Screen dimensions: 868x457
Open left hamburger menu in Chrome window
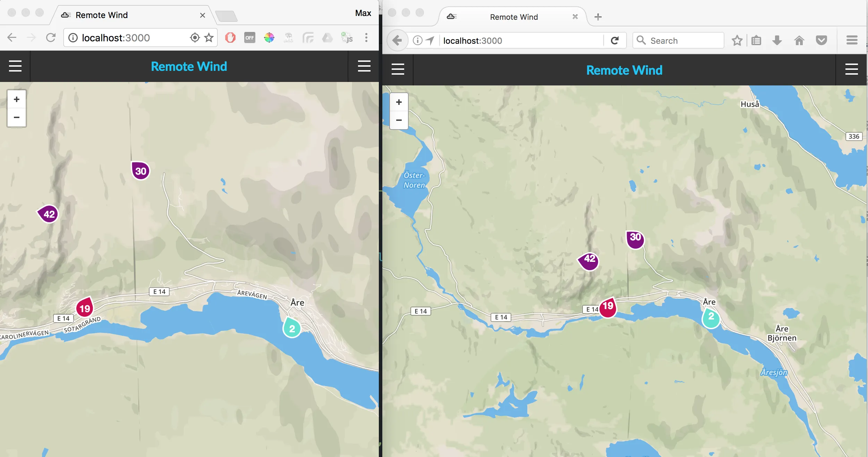coord(15,66)
